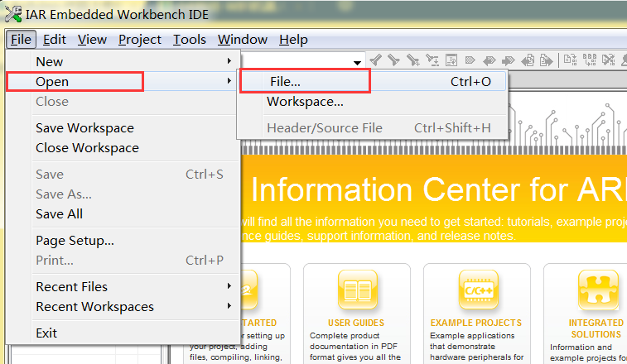Click the flashlight icon with plus sign
This screenshot has height=364, width=627.
(412, 60)
